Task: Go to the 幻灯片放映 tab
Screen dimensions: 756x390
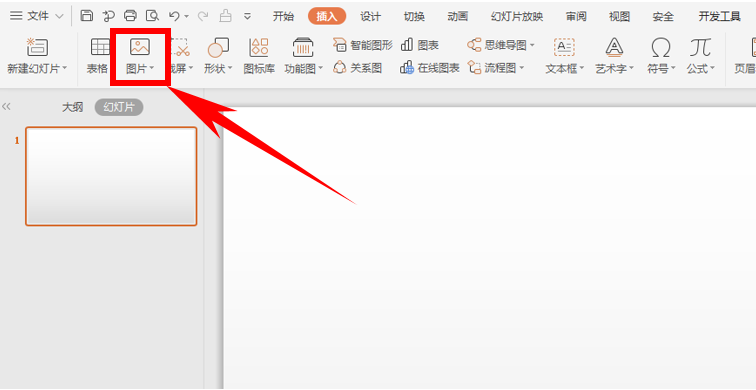Action: (x=517, y=16)
